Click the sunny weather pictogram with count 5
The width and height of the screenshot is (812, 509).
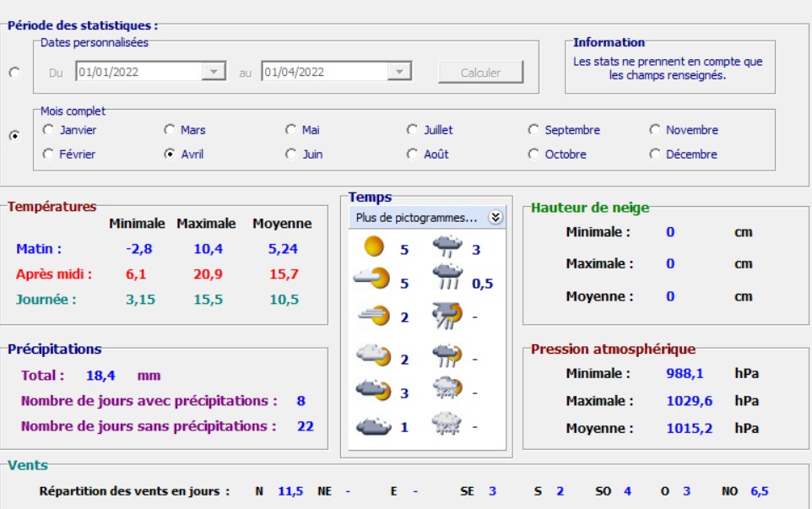point(374,246)
